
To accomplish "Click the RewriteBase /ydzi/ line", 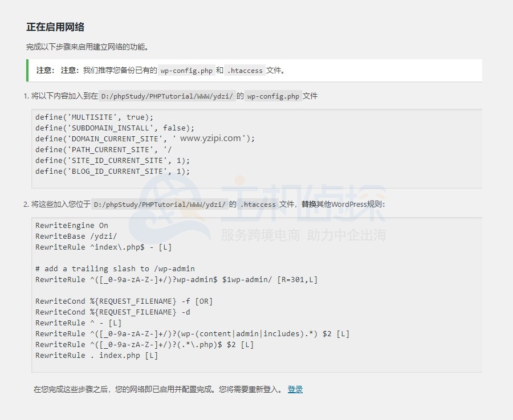I will pos(76,236).
